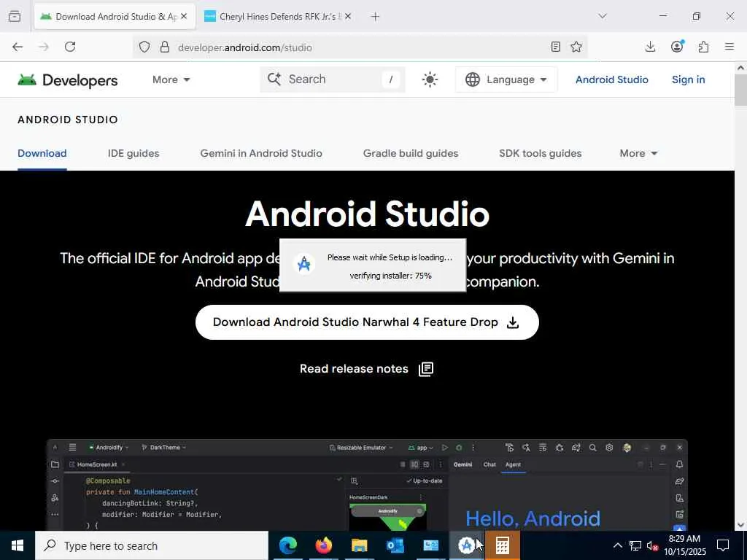This screenshot has height=560, width=747.
Task: Click Read release notes link
Action: pyautogui.click(x=366, y=369)
